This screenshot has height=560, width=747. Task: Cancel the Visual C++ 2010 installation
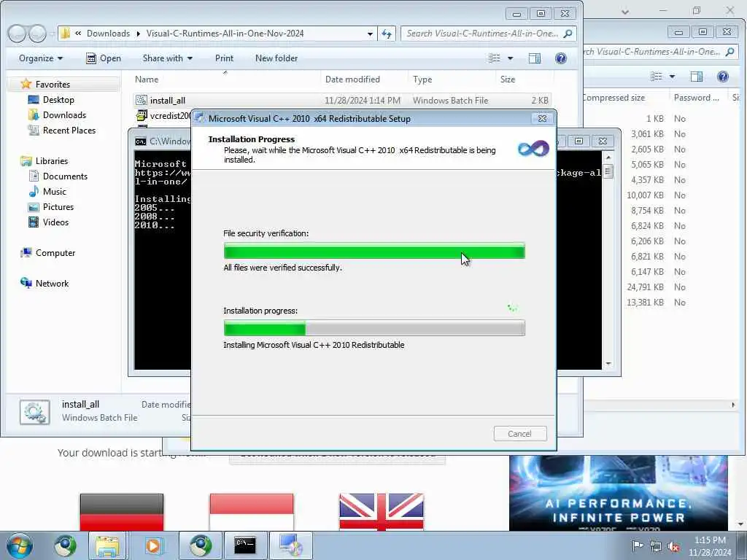(x=519, y=434)
